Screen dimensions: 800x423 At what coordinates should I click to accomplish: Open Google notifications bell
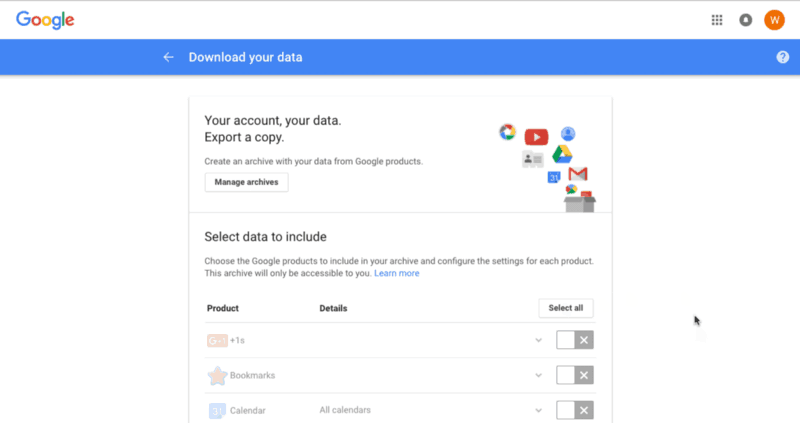pyautogui.click(x=745, y=20)
